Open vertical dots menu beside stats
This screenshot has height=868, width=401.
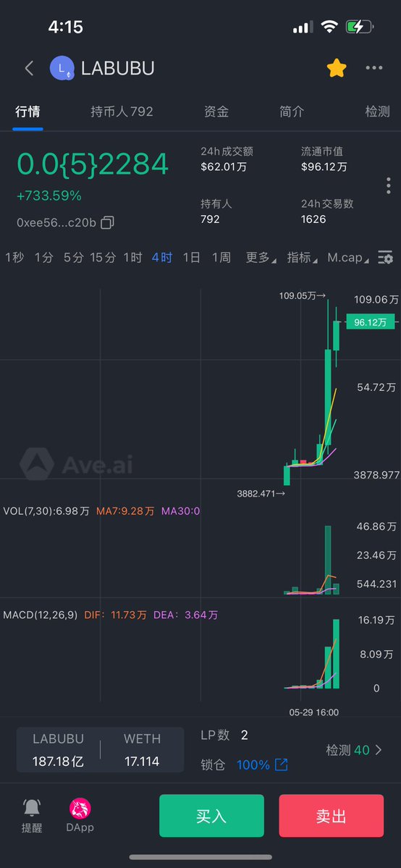pos(388,185)
